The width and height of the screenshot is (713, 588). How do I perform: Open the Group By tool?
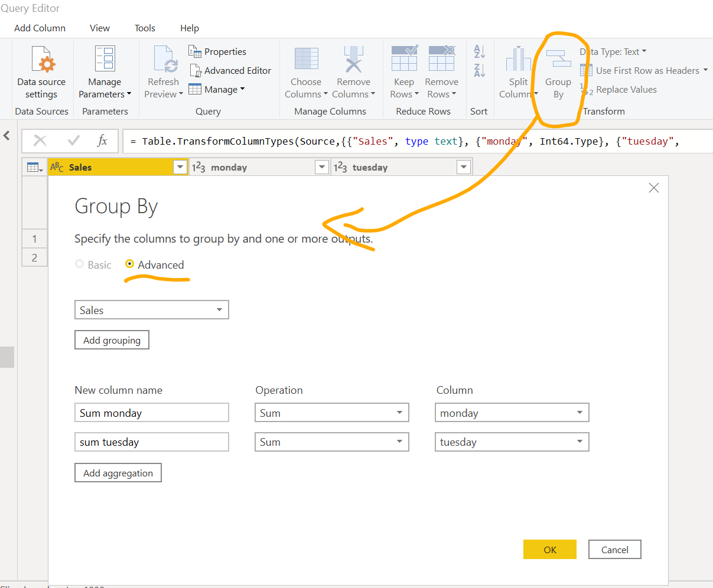558,74
